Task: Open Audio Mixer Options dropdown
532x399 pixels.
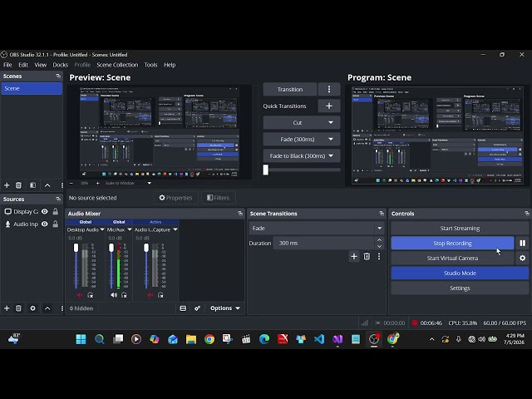Action: 225,308
